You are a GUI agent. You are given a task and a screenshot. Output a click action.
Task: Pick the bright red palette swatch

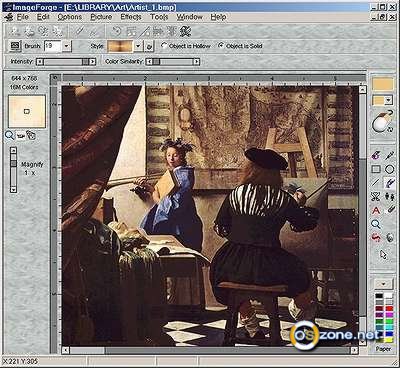[389, 308]
